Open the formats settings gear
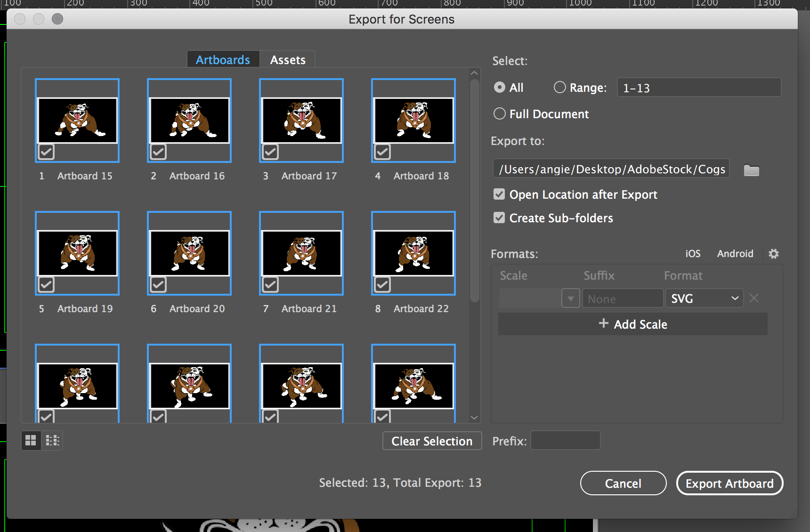Screen dimensions: 810x532 pyautogui.click(x=773, y=254)
